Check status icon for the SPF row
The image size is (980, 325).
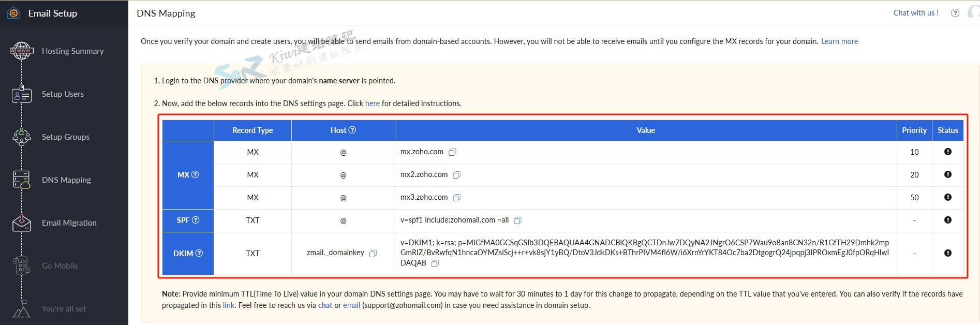tap(948, 220)
